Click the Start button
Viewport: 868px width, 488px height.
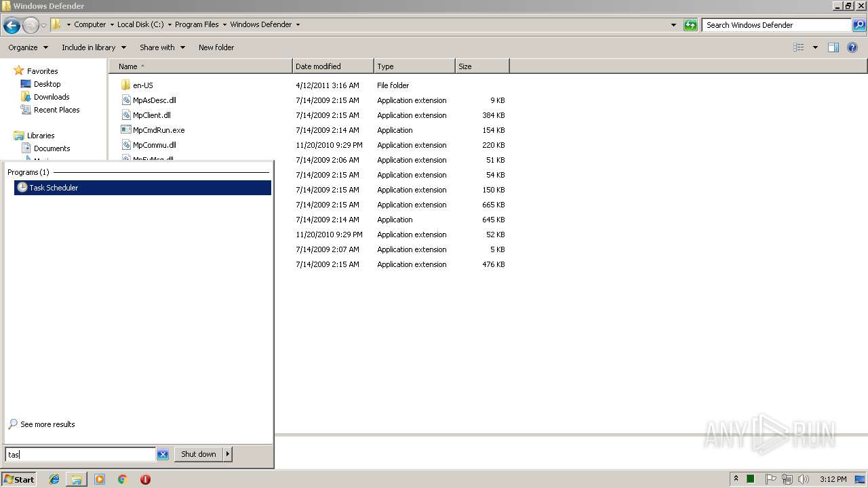(x=19, y=479)
